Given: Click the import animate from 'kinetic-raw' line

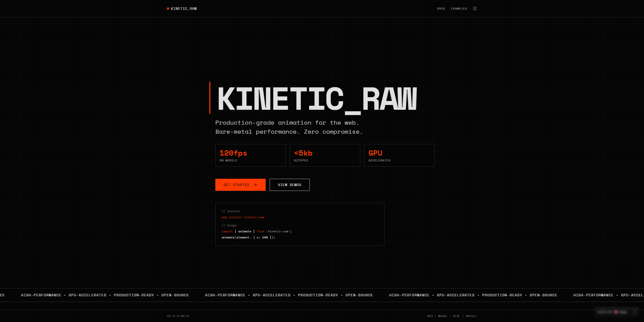Looking at the screenshot, I should [x=257, y=231].
